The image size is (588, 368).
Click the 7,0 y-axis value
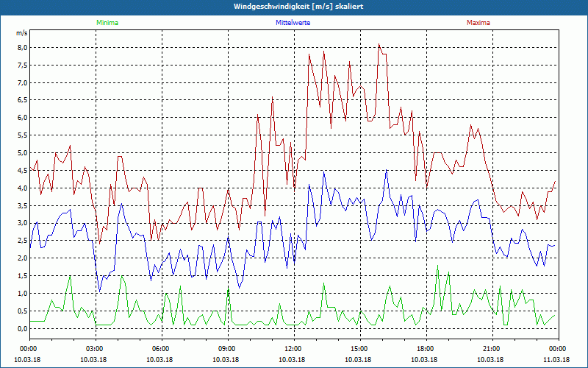(23, 82)
